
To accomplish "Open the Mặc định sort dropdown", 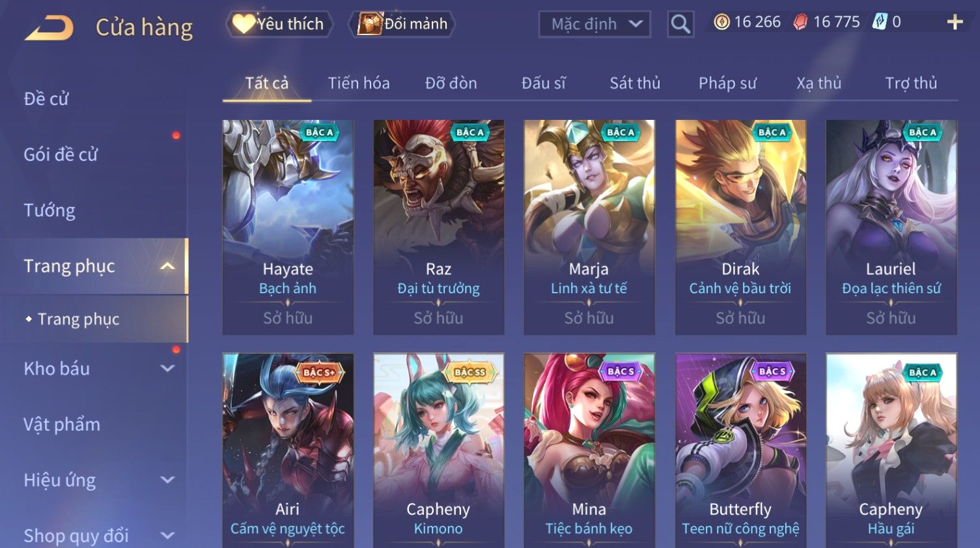I will point(595,24).
